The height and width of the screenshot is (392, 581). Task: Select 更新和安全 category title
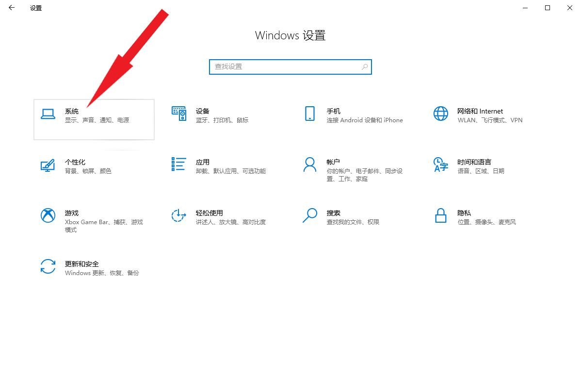coord(82,264)
